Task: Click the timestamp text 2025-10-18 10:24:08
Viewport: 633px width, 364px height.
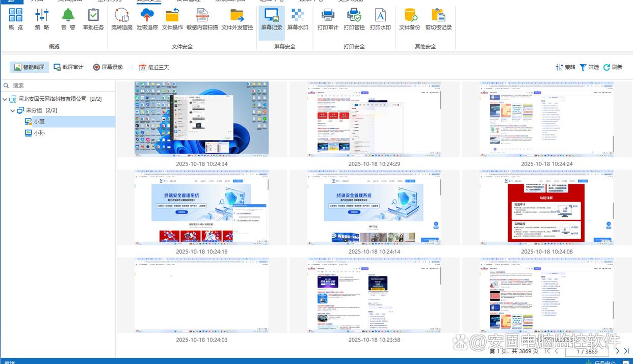Action: pos(546,251)
